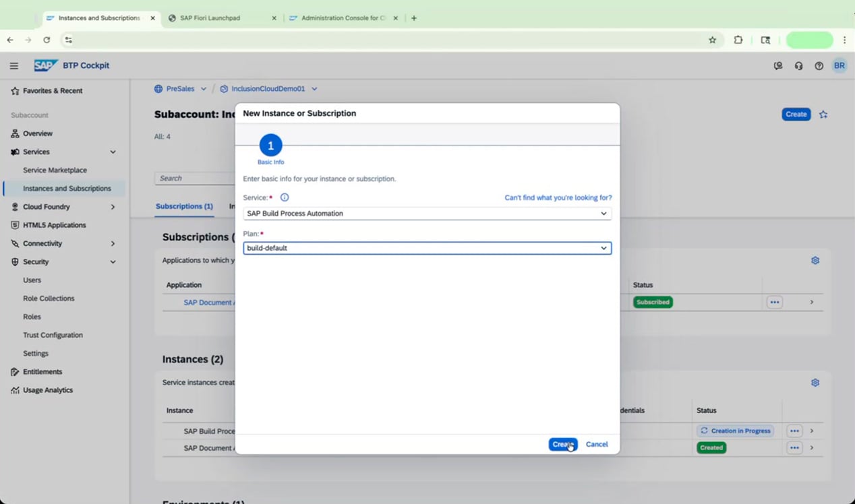Screen dimensions: 855x504
Task: Open the browser side panel icon
Action: [765, 40]
